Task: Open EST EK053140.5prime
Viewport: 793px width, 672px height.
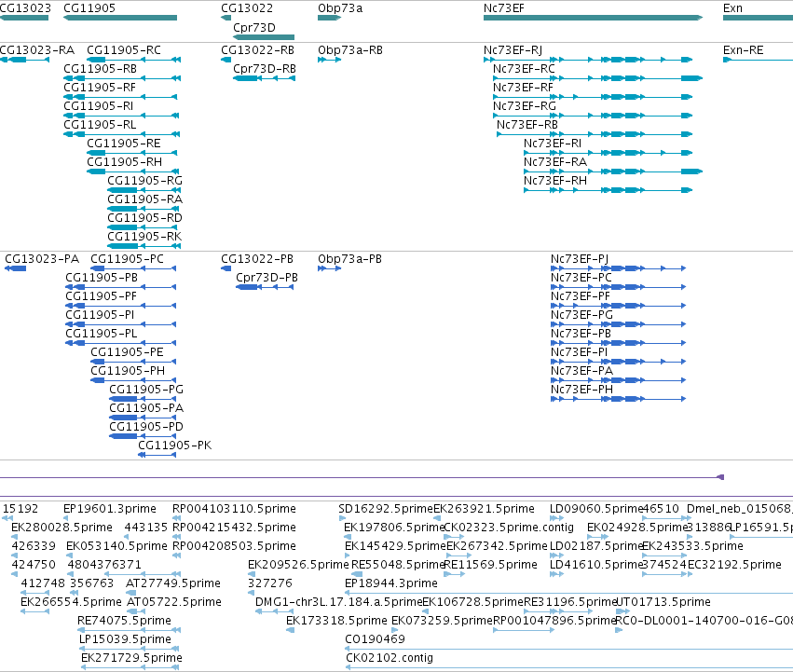Action: coord(116,546)
